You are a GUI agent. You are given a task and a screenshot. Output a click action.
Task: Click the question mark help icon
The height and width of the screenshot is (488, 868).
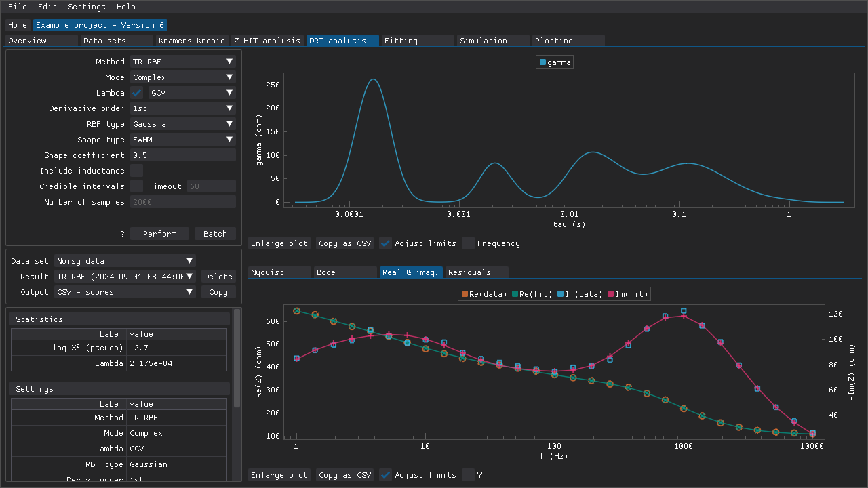pyautogui.click(x=123, y=234)
